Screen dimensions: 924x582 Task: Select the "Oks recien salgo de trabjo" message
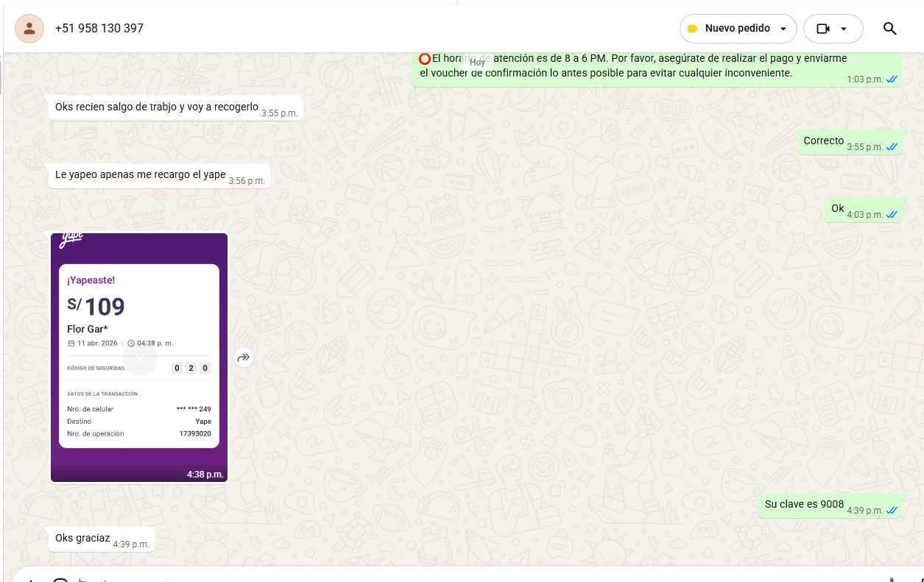(x=156, y=107)
